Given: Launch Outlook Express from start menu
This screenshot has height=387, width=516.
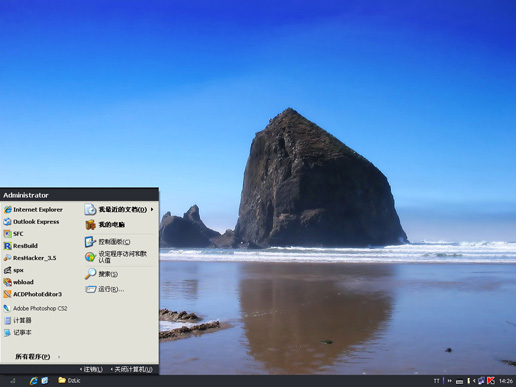Looking at the screenshot, I should pos(32,222).
